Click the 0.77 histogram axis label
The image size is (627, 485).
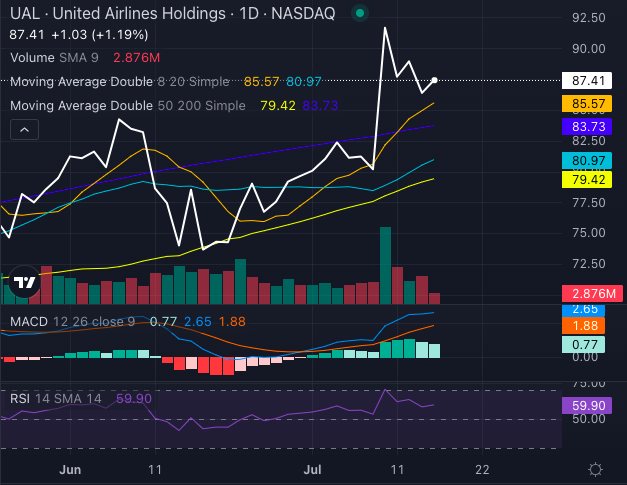point(583,344)
